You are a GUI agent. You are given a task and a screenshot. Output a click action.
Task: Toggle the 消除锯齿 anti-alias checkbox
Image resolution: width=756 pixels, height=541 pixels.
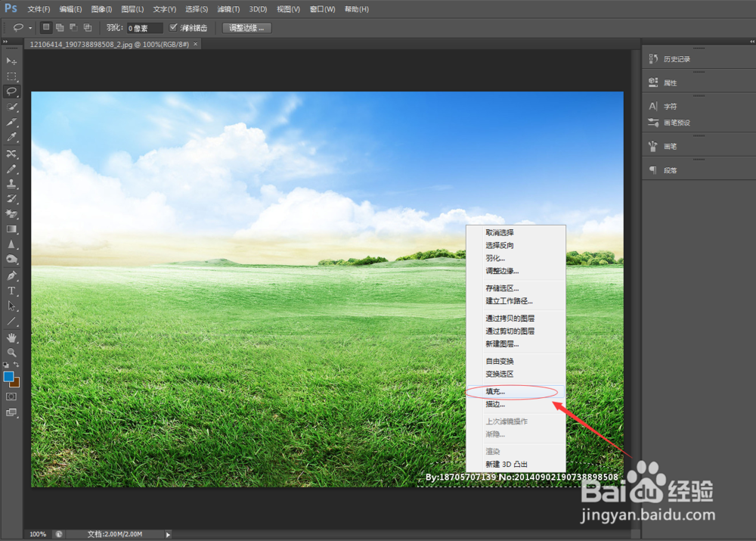point(174,27)
